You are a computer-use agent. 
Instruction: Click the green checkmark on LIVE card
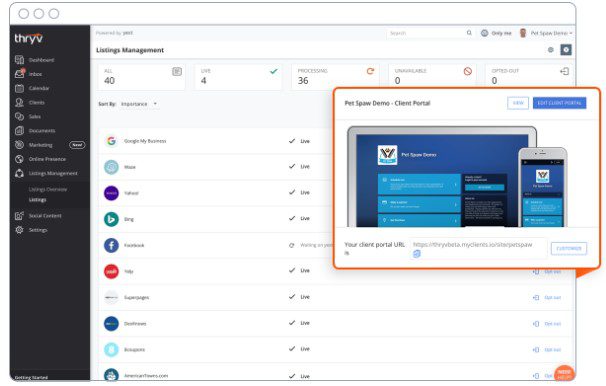(x=274, y=71)
